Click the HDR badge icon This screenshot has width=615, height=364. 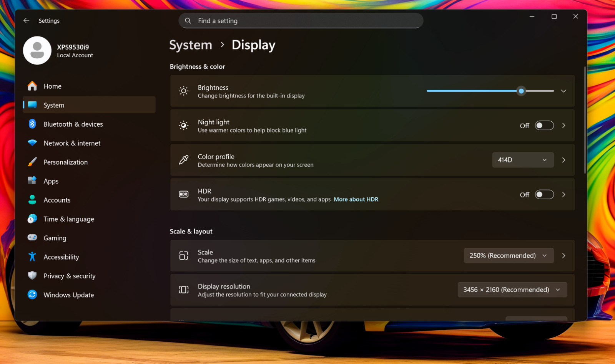[184, 194]
